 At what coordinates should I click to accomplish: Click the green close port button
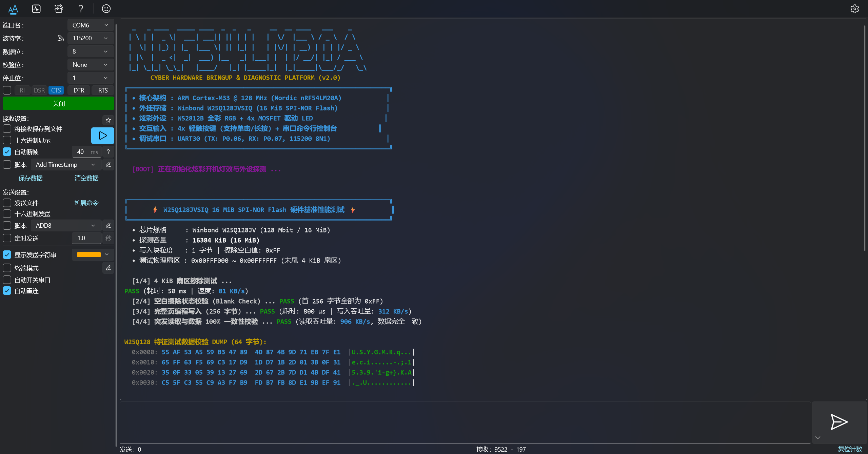coord(58,103)
